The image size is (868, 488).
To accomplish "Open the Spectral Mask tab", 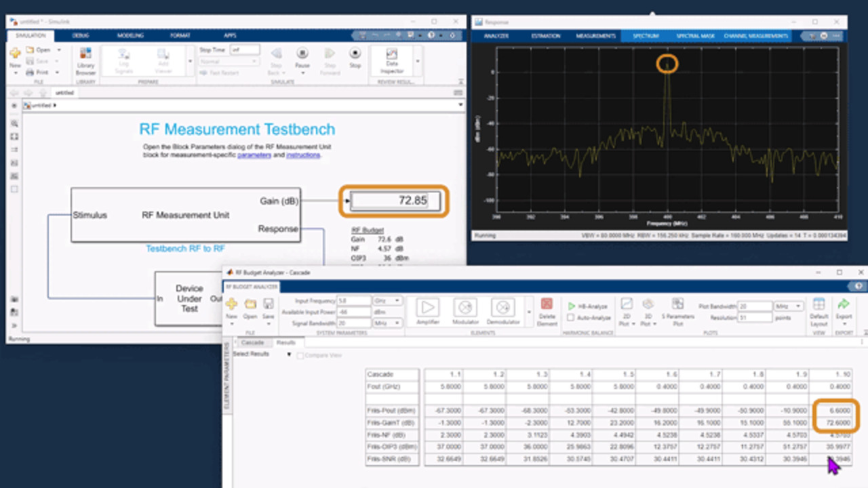I will tap(695, 36).
